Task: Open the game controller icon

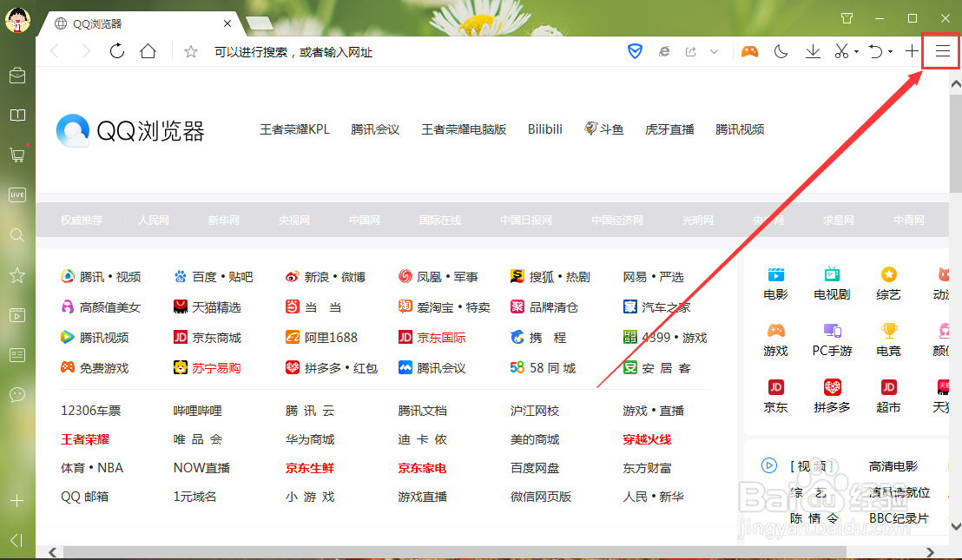Action: [x=749, y=51]
